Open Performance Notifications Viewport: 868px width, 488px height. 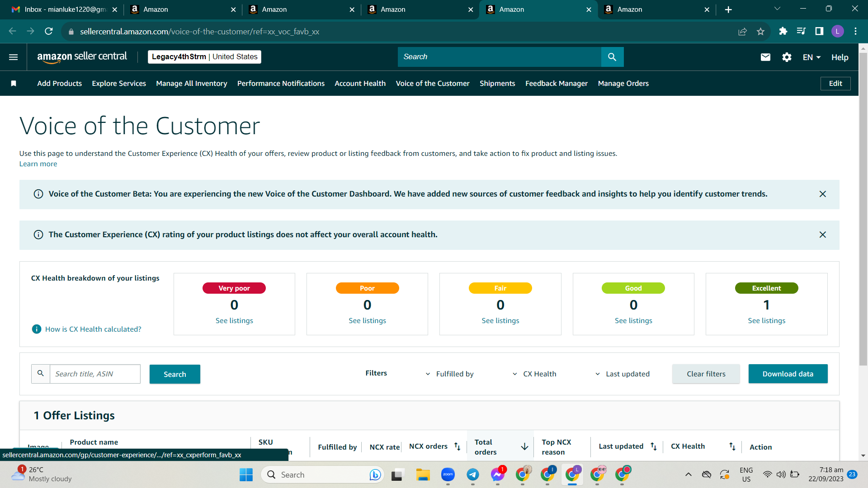pos(281,84)
